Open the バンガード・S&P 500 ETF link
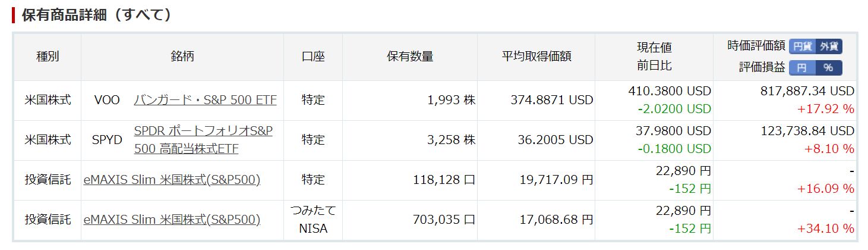Image resolution: width=868 pixels, height=250 pixels. coord(205,100)
